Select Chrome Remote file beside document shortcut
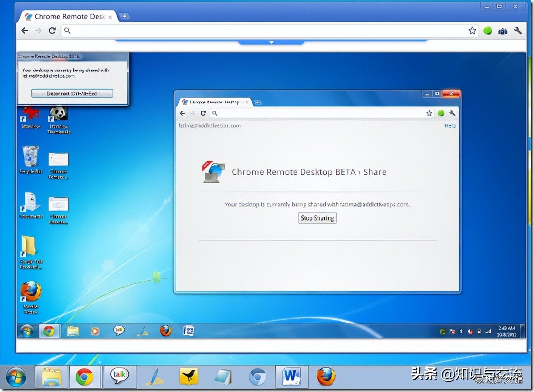This screenshot has width=534, height=392. (x=59, y=210)
